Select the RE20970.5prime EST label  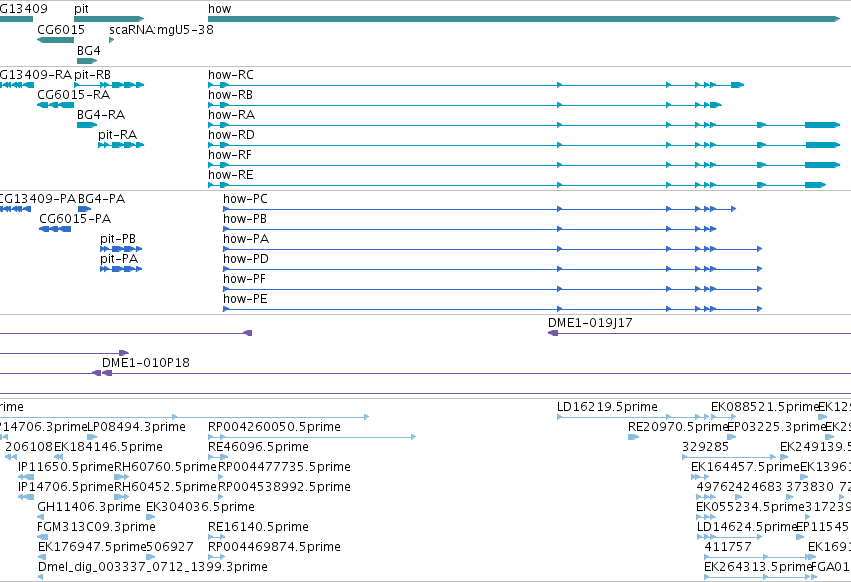pos(678,427)
